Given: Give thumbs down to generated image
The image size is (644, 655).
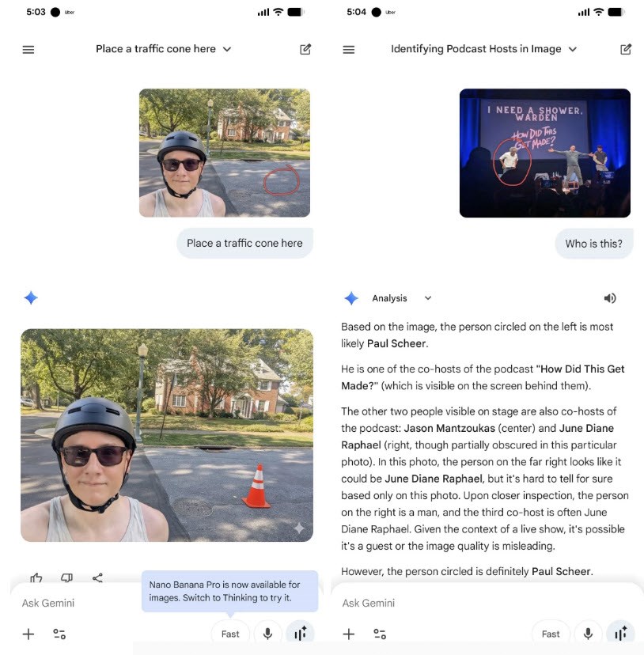Looking at the screenshot, I should 67,577.
